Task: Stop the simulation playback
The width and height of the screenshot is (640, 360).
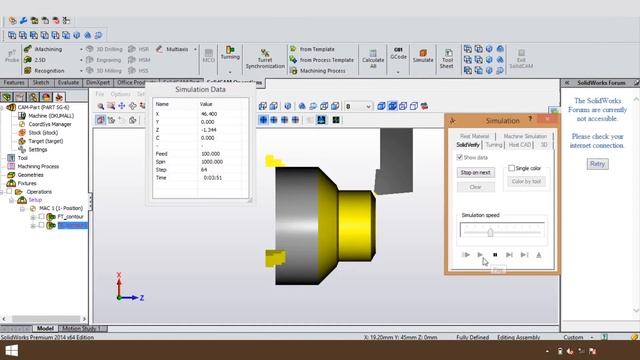Action: 495,255
